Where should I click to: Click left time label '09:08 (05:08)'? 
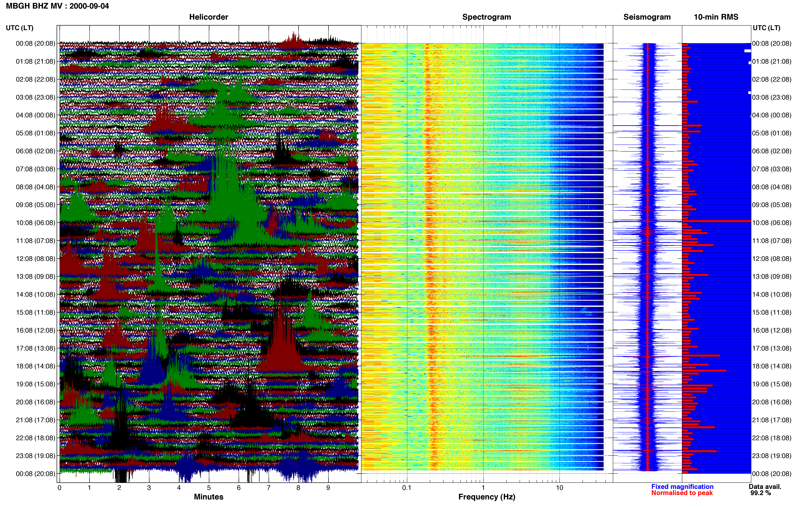[x=36, y=205]
